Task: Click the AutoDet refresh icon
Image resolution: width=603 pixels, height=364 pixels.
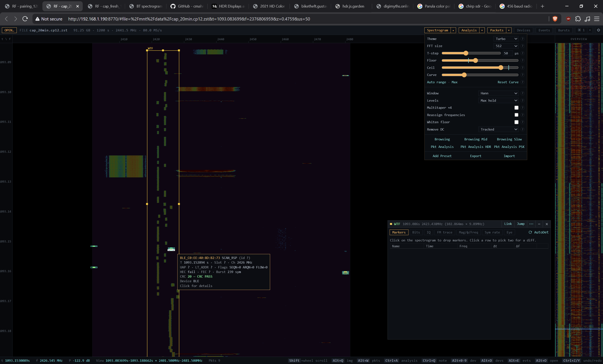Action: point(530,232)
